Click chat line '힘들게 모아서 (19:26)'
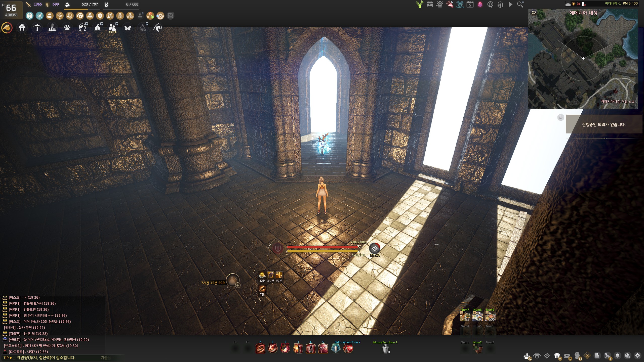Screen dimensions: 644x362 [x=39, y=303]
